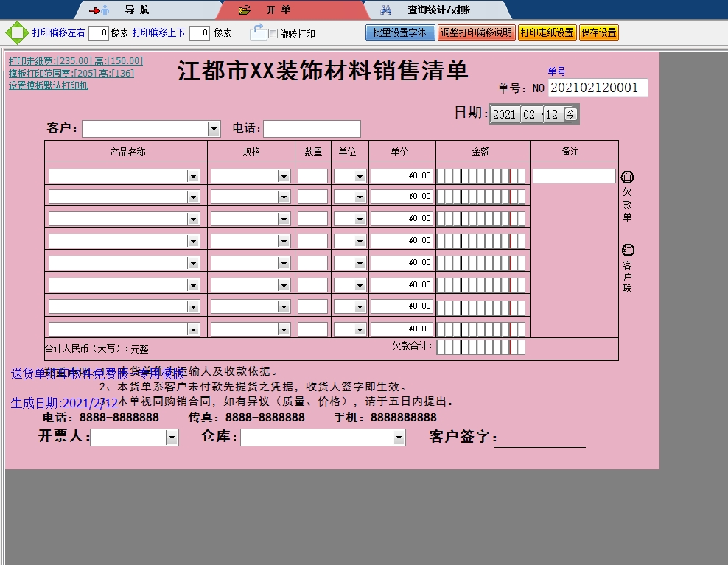
Task: Click the 保存设置 button
Action: coord(598,32)
